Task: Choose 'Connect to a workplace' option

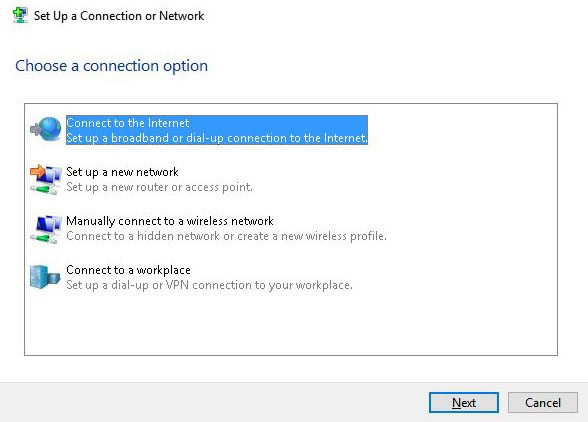Action: pyautogui.click(x=128, y=270)
